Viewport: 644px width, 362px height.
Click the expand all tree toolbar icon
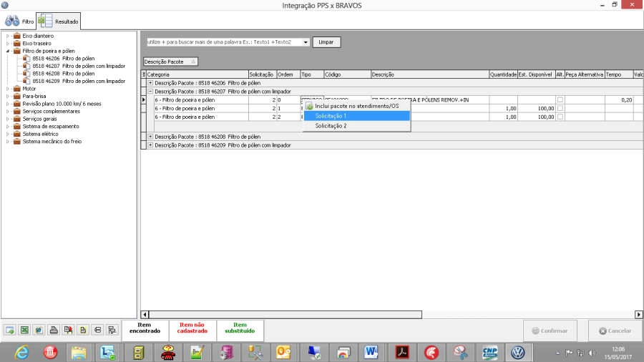coord(112,331)
